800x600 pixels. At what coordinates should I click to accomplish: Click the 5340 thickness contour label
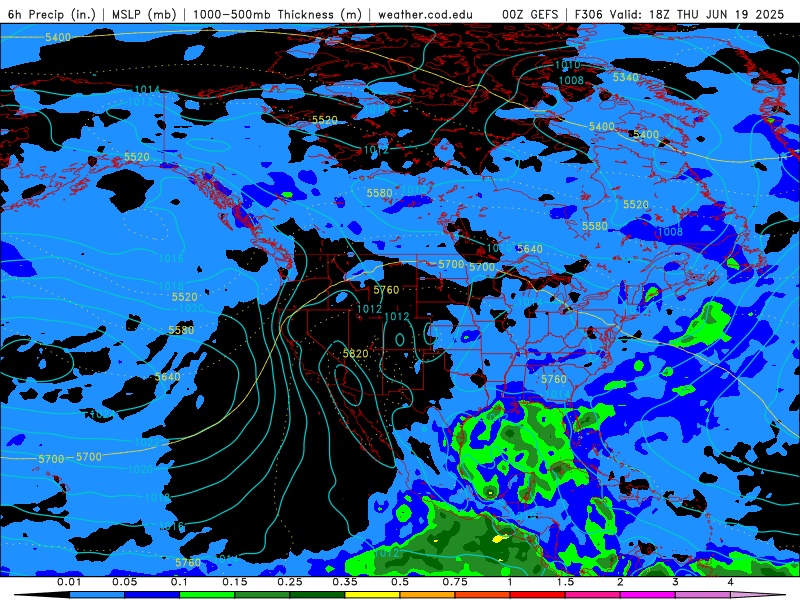pos(626,77)
